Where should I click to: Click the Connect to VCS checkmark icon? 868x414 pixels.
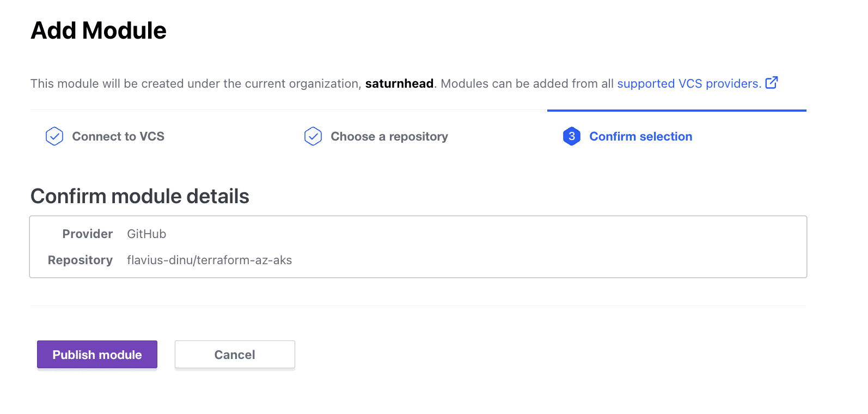54,136
